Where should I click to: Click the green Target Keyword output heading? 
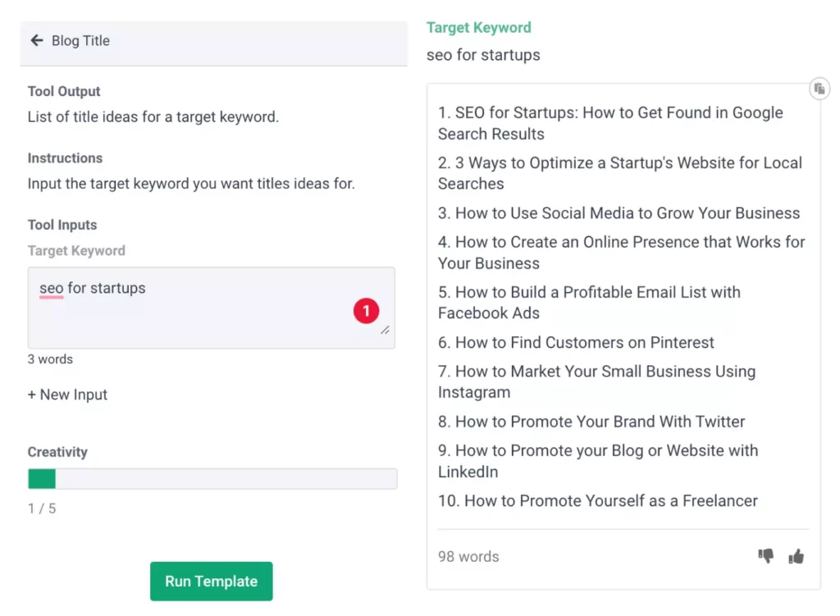click(x=478, y=27)
